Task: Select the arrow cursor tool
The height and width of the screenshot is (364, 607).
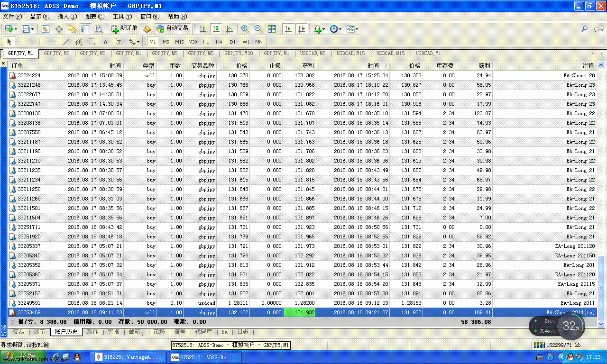Action: 9,42
